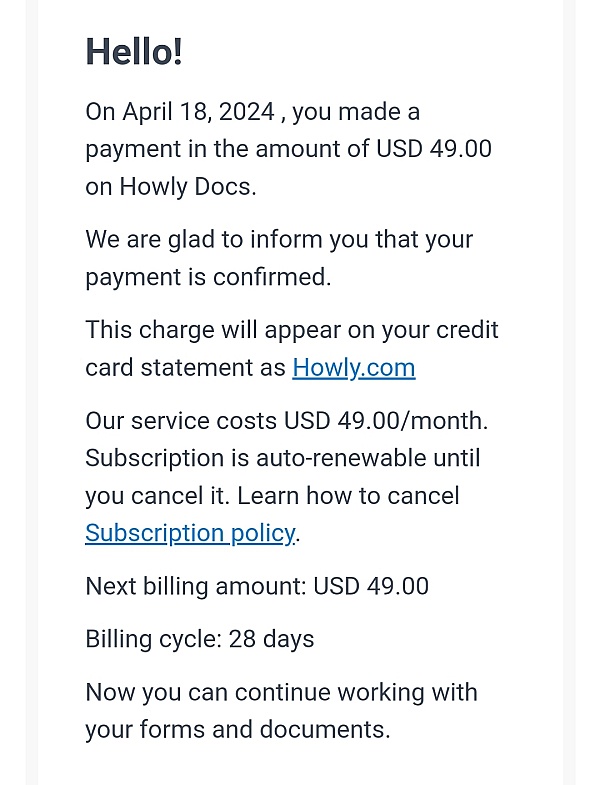Select the date text "April 18, 2024"
Screen dimensions: 600x785
point(199,112)
